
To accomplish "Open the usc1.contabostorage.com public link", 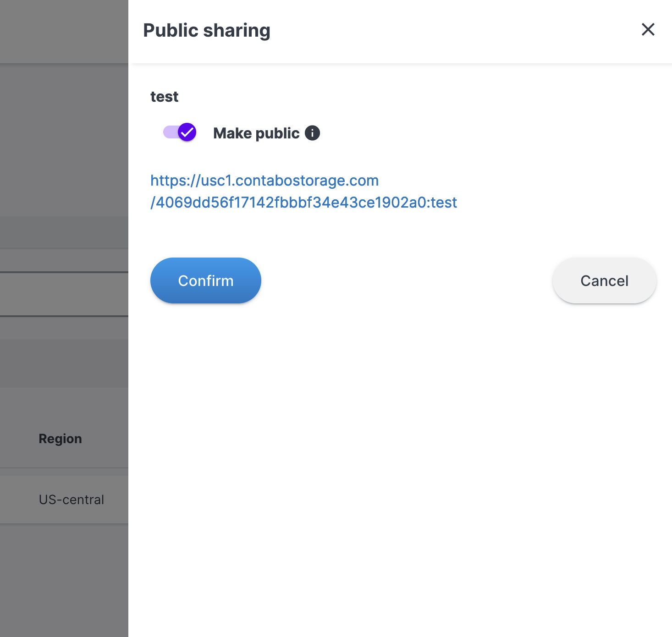I will 264,181.
